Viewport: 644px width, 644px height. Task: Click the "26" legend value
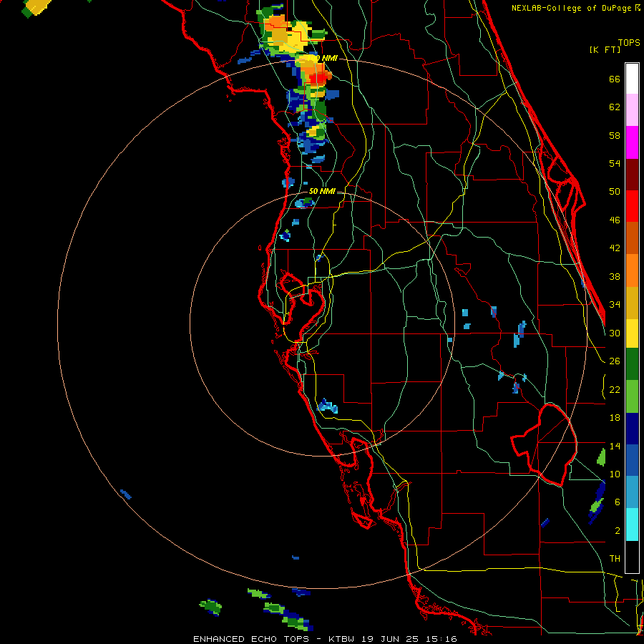point(615,361)
